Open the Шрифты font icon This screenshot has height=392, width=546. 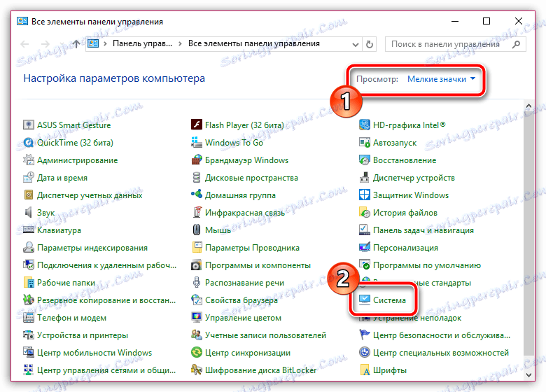pyautogui.click(x=364, y=370)
